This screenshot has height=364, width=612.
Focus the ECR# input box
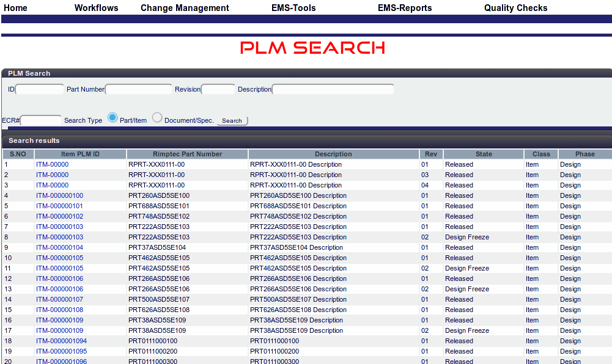[41, 120]
